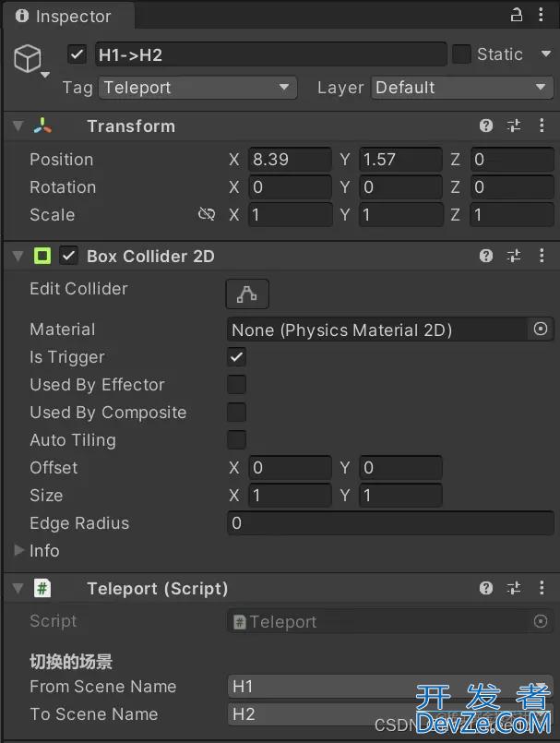This screenshot has height=743, width=560.
Task: Open the Box Collider 2D presets selector
Action: point(514,256)
